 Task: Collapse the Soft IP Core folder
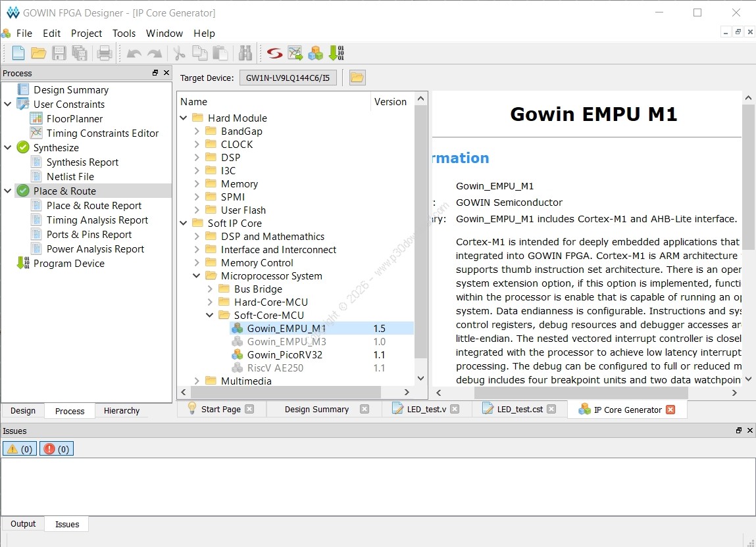184,223
